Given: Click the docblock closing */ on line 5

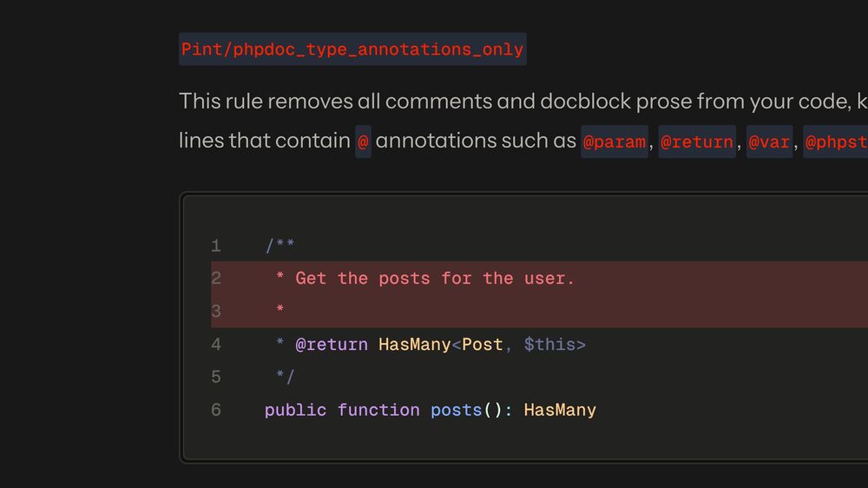Looking at the screenshot, I should 285,377.
